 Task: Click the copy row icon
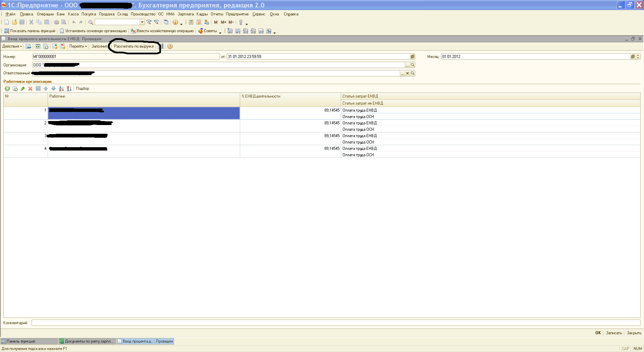[15, 89]
